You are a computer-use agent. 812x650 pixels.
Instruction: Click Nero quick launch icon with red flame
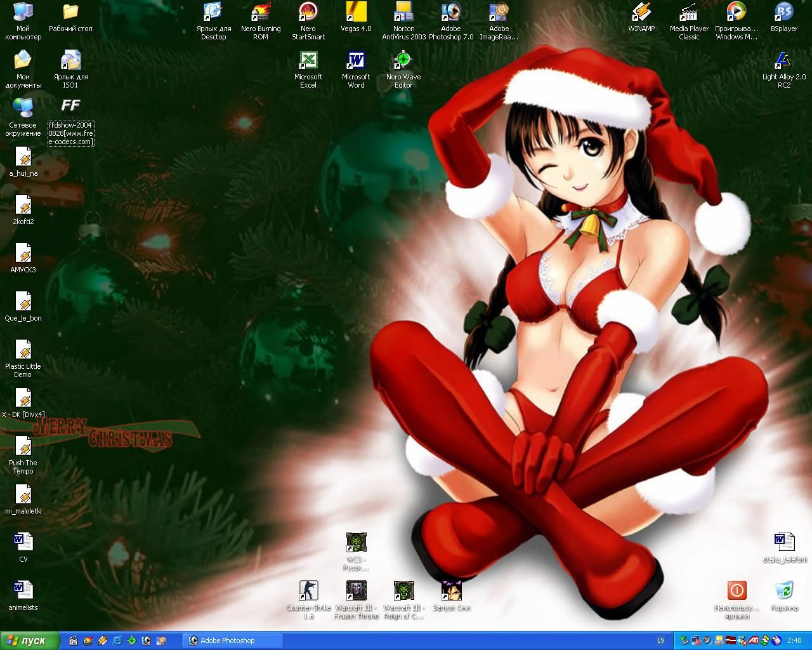(x=88, y=640)
